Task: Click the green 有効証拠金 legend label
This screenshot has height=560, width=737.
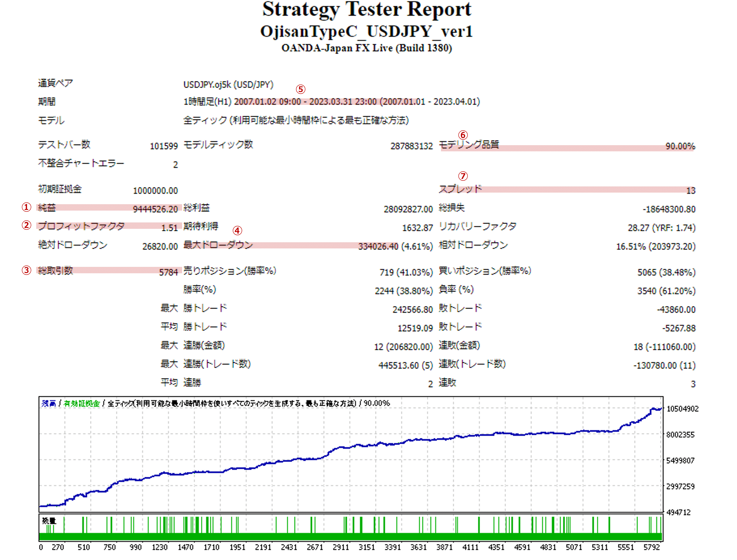Action: point(82,403)
